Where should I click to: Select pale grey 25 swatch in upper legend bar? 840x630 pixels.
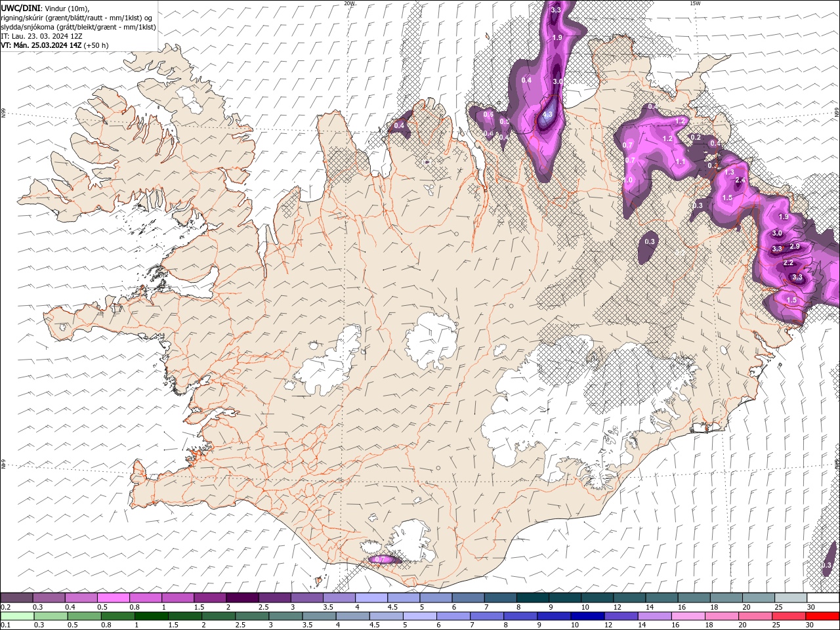791,598
